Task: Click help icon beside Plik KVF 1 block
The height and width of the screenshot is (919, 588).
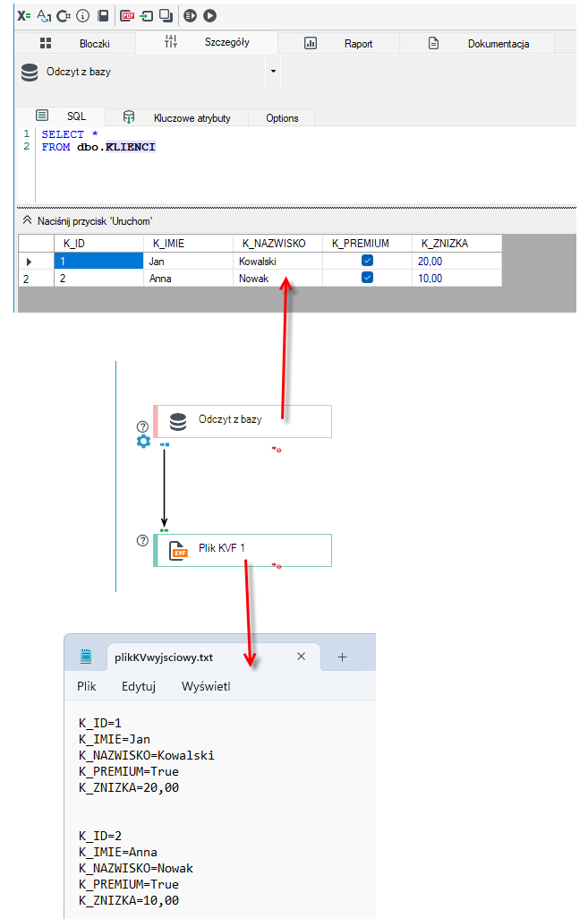Action: [142, 540]
